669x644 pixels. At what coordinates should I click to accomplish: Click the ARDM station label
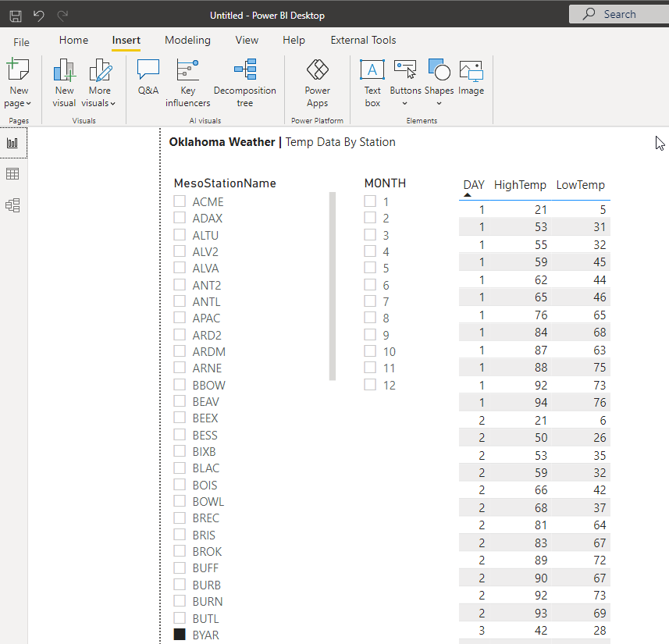(x=208, y=351)
